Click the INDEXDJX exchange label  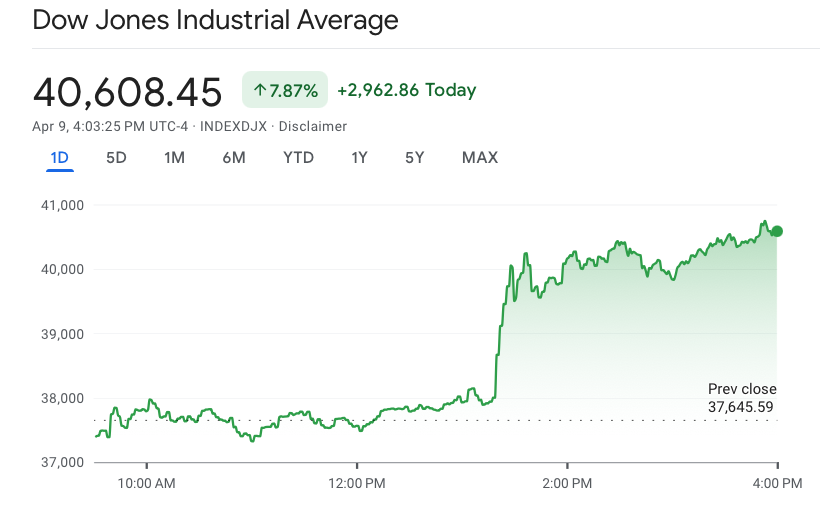tap(233, 126)
